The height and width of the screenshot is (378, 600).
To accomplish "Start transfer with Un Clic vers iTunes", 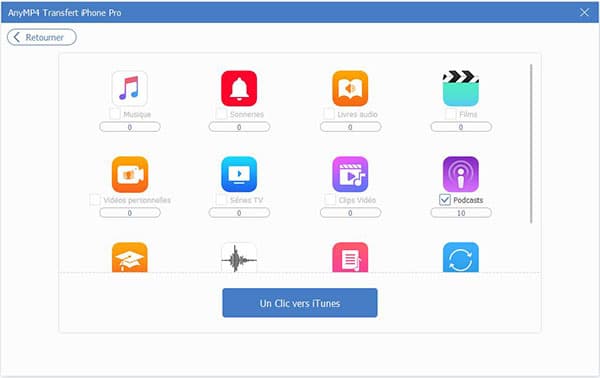I will (300, 303).
